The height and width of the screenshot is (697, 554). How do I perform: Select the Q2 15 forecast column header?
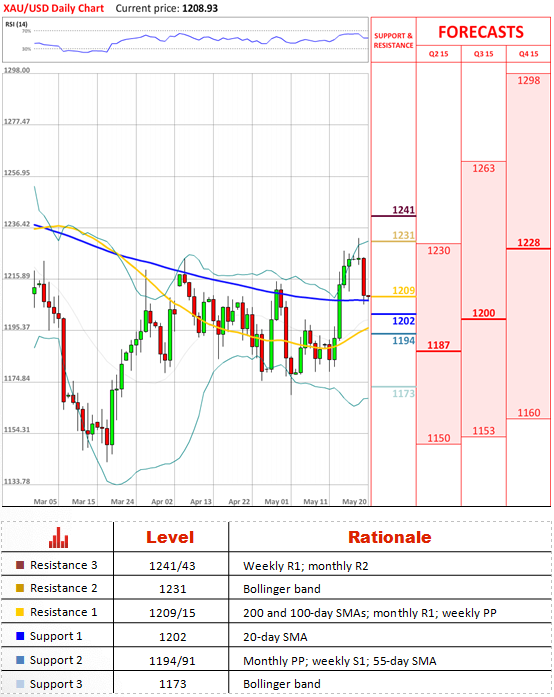tap(438, 54)
